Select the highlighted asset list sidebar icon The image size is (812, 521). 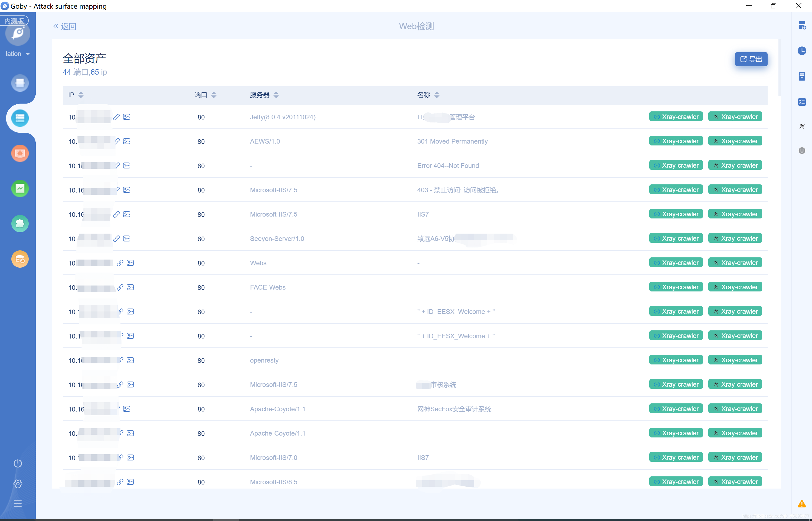20,118
